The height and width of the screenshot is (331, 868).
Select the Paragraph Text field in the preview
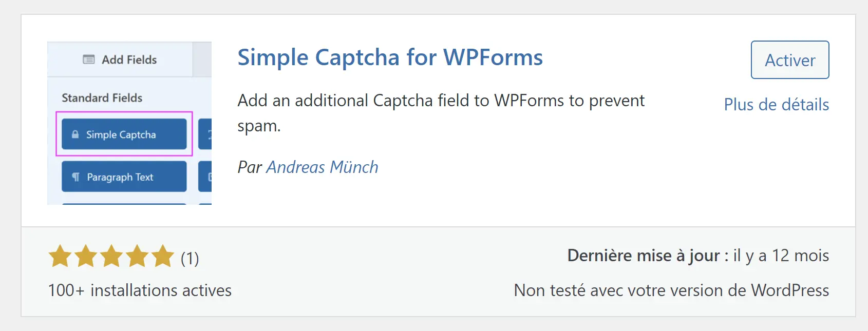pyautogui.click(x=124, y=176)
